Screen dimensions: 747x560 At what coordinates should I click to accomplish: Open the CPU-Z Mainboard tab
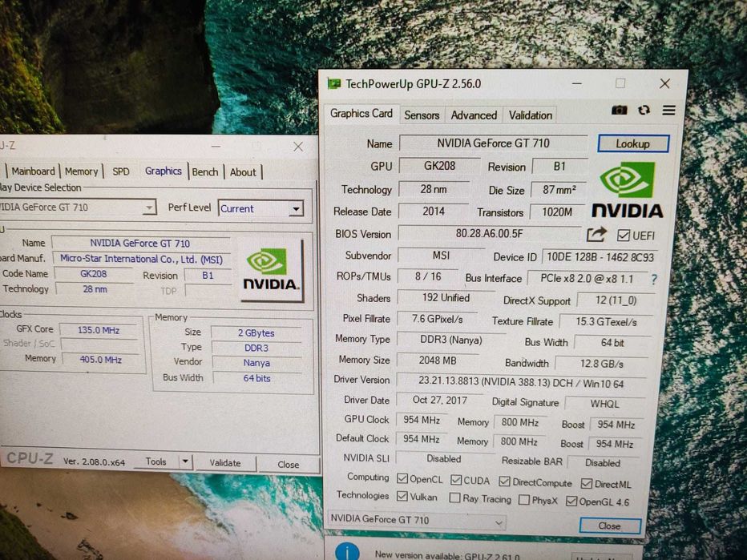tap(33, 171)
